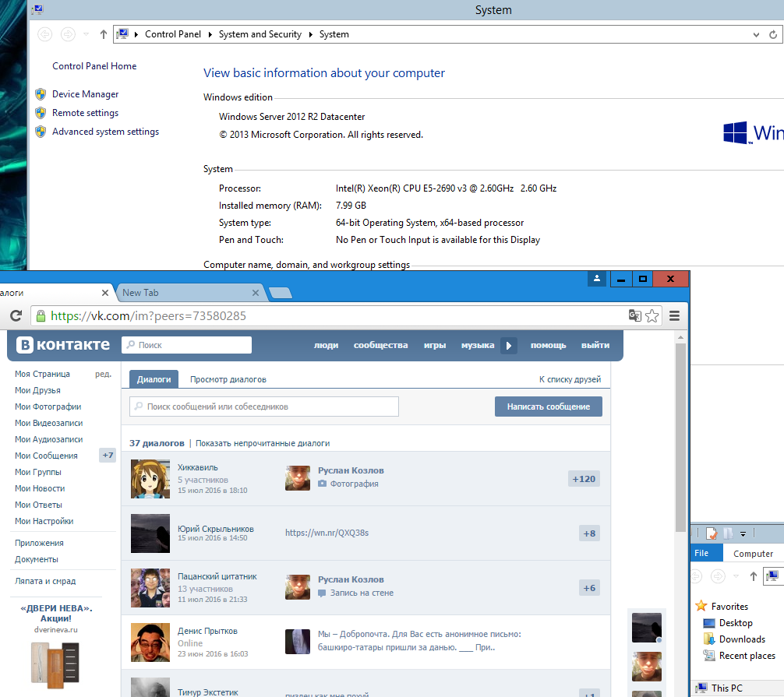The image size is (784, 697).
Task: Open address bar history dropdown in System window
Action: click(x=756, y=34)
